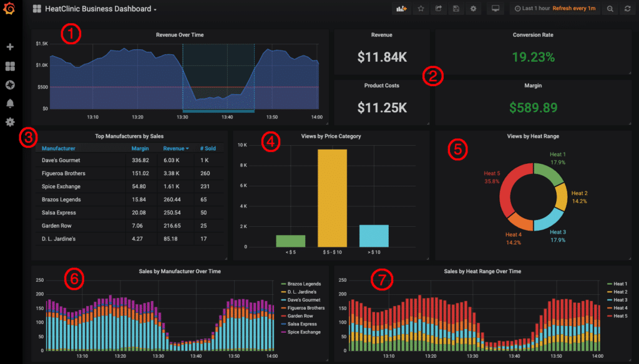Viewport: 639px width, 364px height.
Task: Open the Alerting bell icon in sidebar
Action: pyautogui.click(x=10, y=103)
